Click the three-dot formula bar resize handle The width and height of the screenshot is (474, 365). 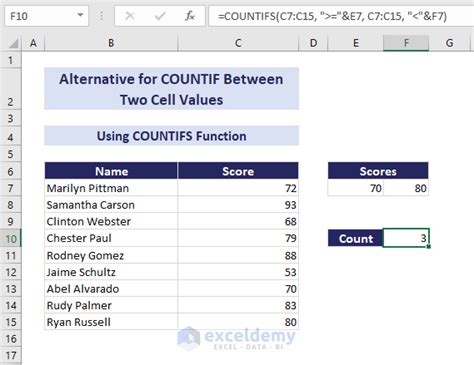pyautogui.click(x=101, y=16)
